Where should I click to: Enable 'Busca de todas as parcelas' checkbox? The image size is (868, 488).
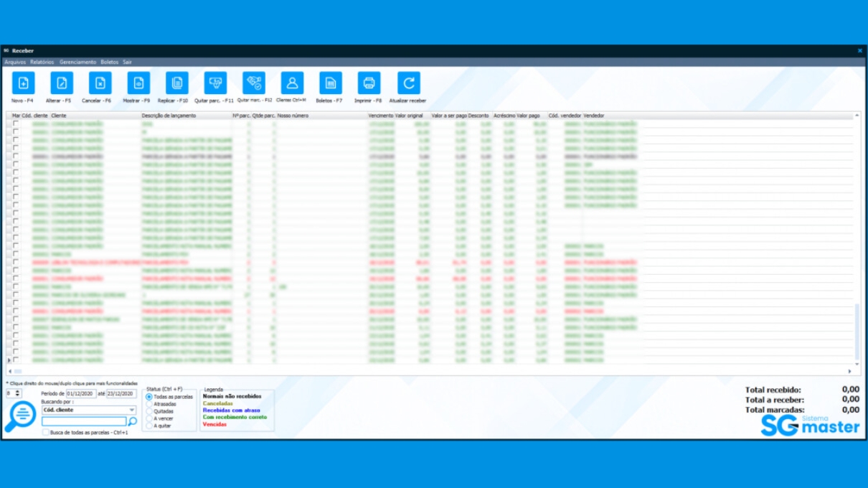(x=47, y=433)
